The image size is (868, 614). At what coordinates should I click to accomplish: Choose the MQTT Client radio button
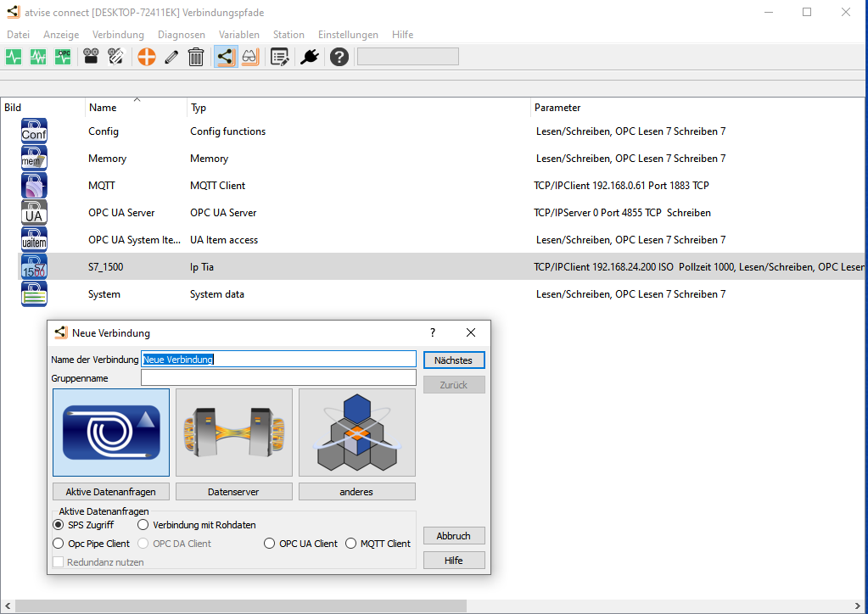pos(351,544)
